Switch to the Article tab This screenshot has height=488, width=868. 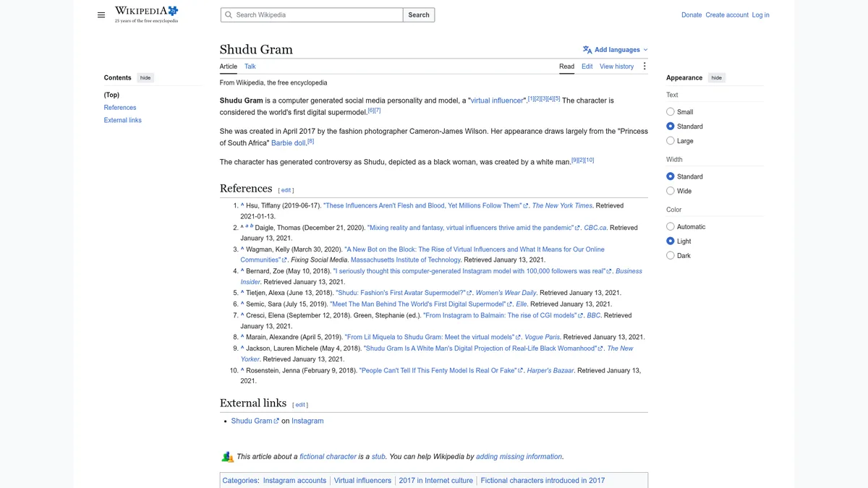(x=229, y=67)
